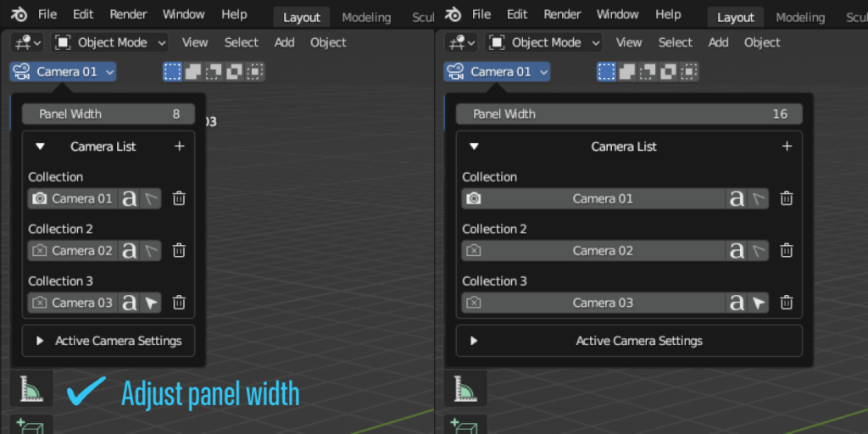
Task: Select the Add Cube tool below the width-16 panel
Action: point(465,425)
